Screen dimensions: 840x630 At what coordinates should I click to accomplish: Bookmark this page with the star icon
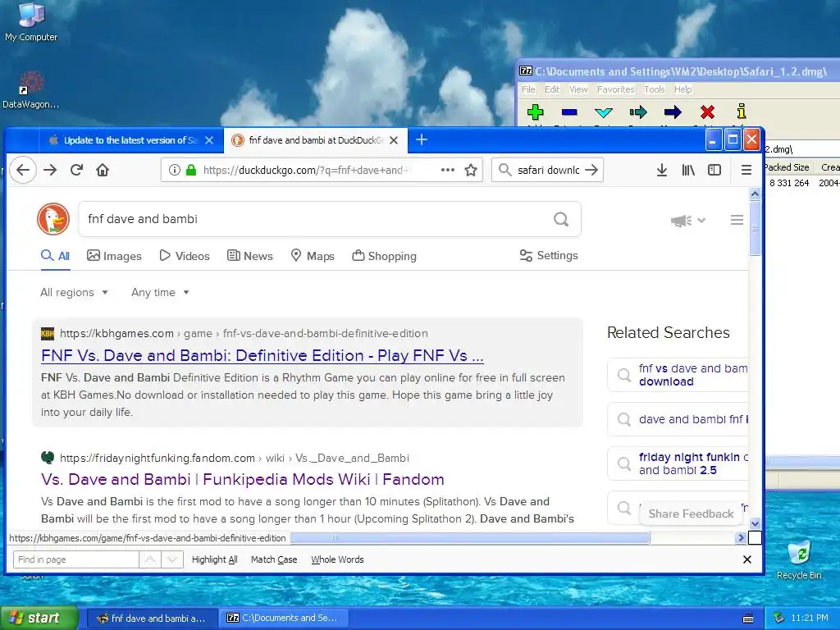(471, 170)
